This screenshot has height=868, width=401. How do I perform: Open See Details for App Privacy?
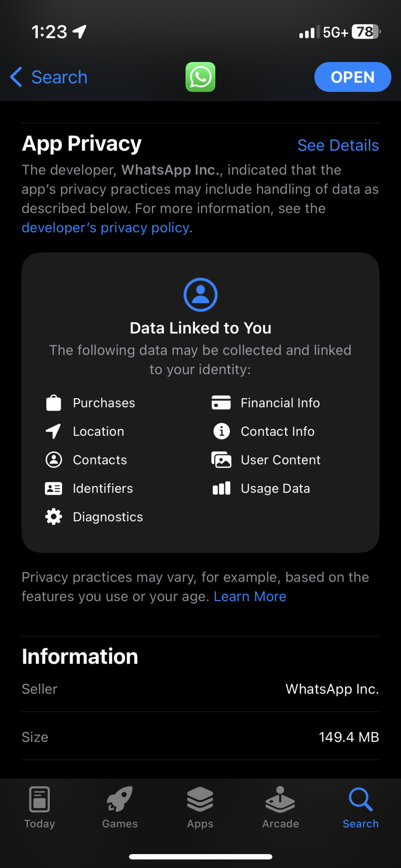pos(338,145)
